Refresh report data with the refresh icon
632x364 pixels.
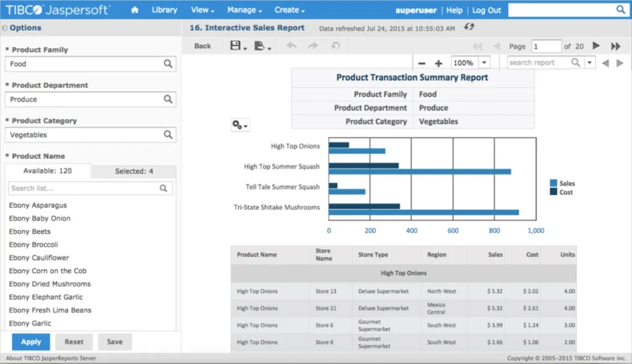coord(469,27)
